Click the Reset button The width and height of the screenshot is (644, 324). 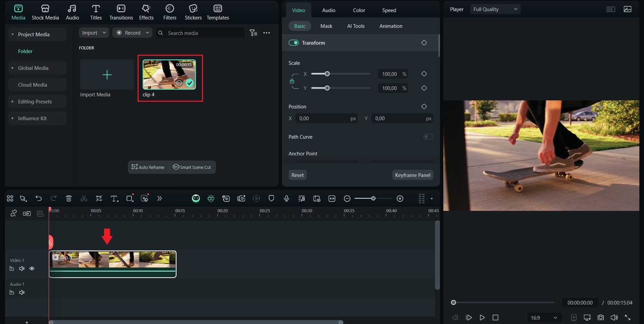pyautogui.click(x=298, y=175)
